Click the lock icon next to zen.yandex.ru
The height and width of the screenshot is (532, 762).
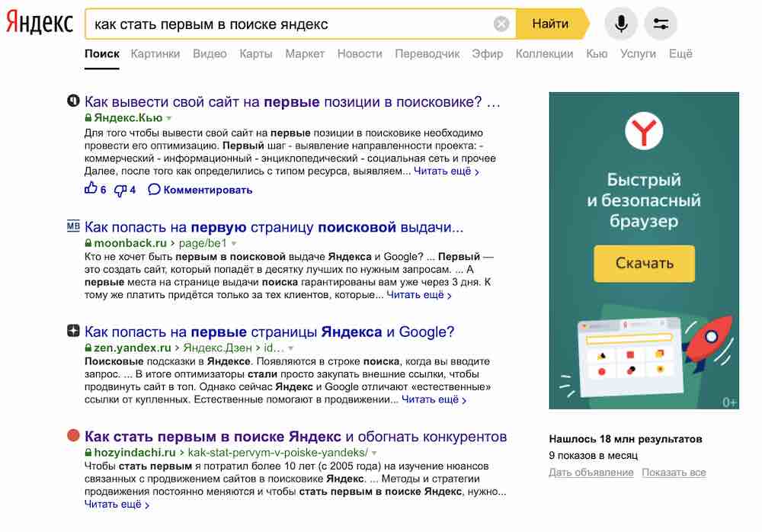88,348
